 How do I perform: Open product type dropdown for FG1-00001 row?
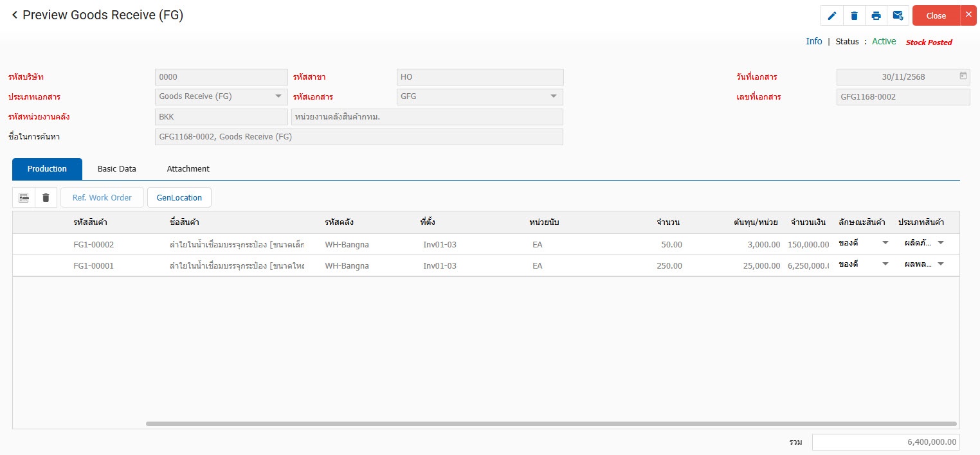coord(941,264)
